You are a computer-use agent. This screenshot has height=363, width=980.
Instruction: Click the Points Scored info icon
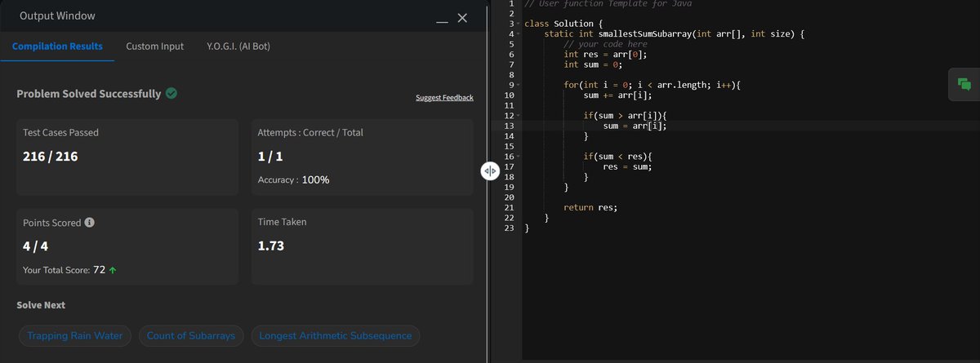click(x=90, y=222)
